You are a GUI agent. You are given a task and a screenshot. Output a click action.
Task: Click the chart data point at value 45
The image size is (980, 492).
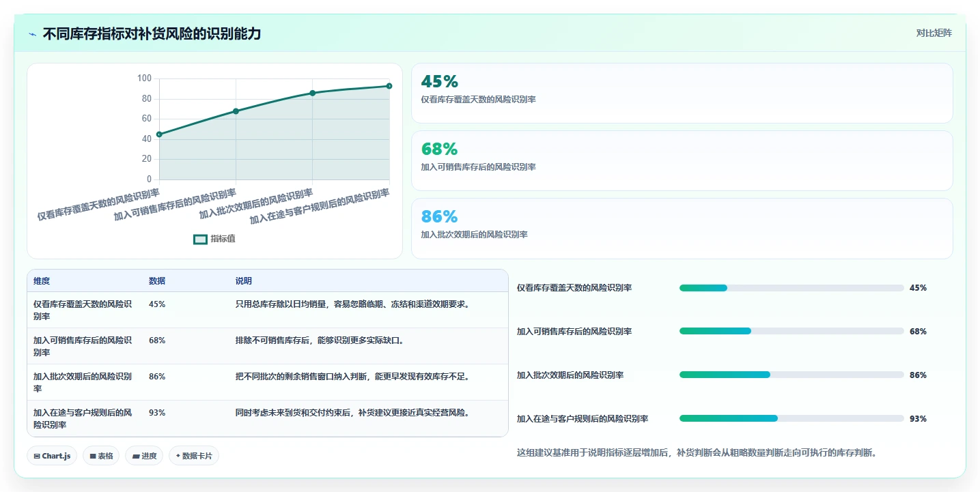(159, 134)
